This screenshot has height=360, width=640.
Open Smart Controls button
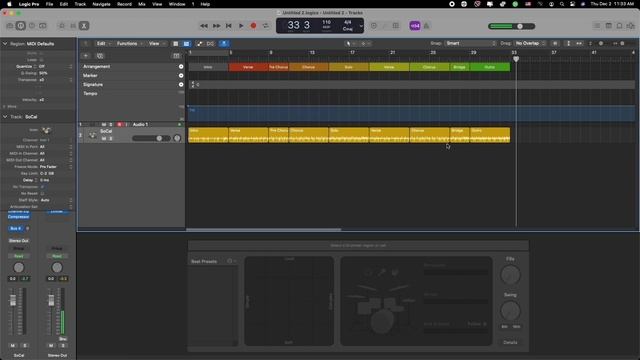click(x=62, y=26)
